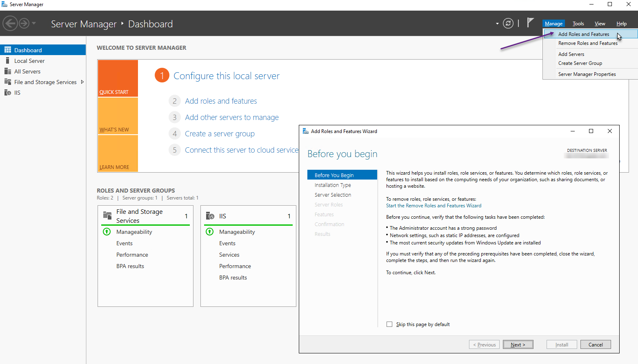Viewport: 638px width, 364px height.
Task: Click the Dashboard icon in sidebar
Action: tap(8, 50)
